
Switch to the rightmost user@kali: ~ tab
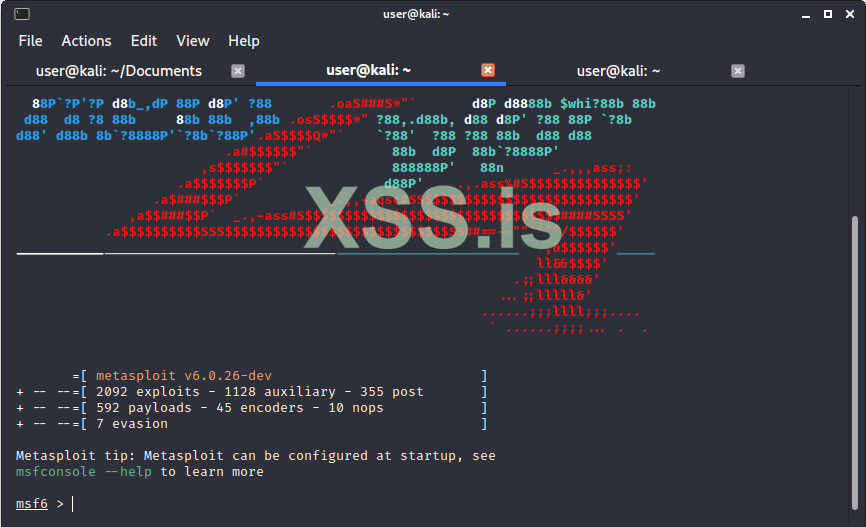pos(618,71)
